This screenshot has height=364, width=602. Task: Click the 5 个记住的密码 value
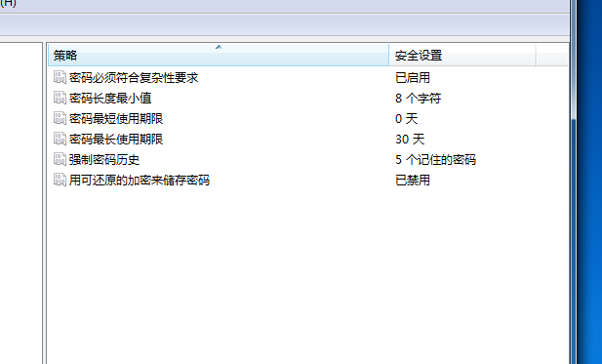pos(435,160)
